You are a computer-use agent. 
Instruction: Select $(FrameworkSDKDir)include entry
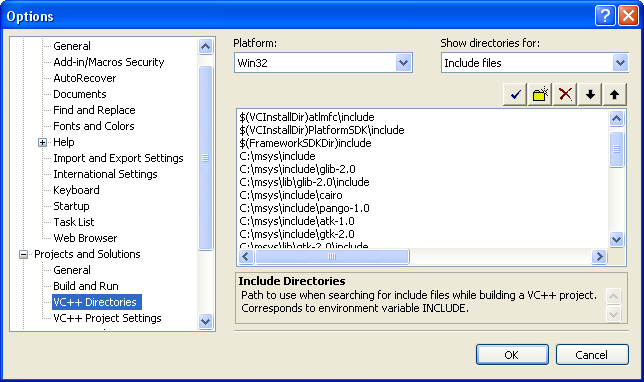click(305, 143)
